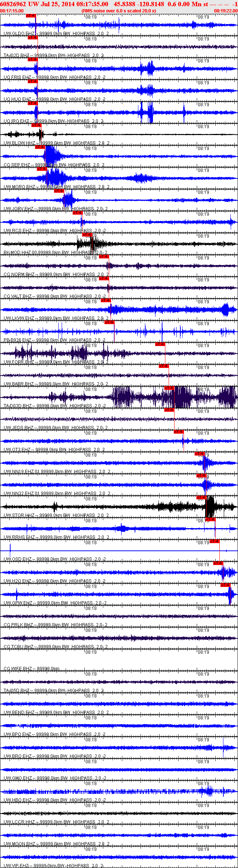The image size is (238, 868).
Task: Select the TA I05D BHZ station label
Action: 16,691
